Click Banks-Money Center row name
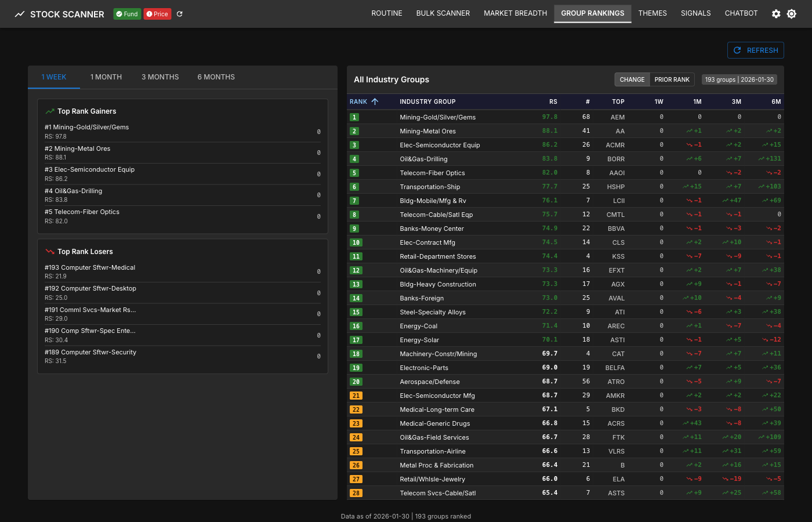812x522 pixels. point(432,229)
